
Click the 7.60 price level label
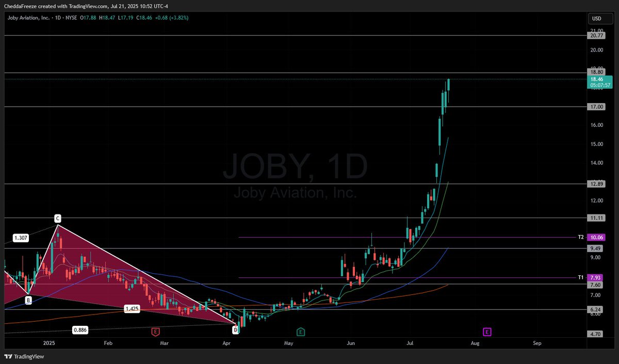(596, 285)
